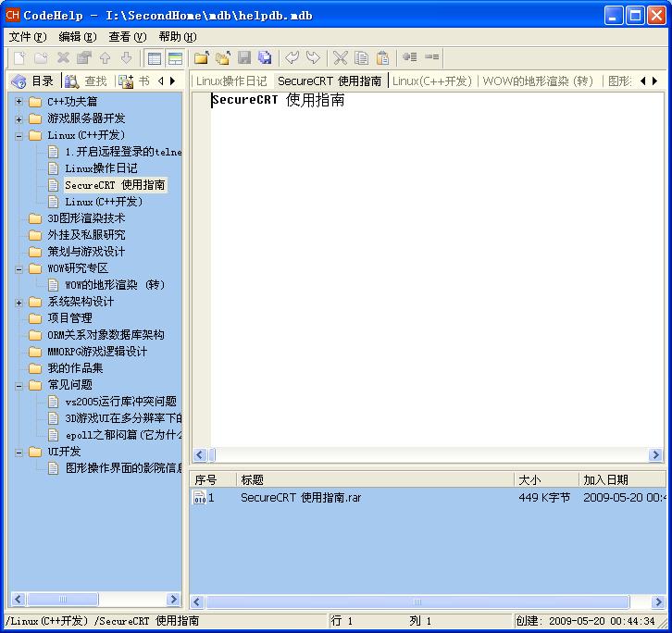Image resolution: width=672 pixels, height=633 pixels.
Task: Click the document icon beside SecureCRT 使用指南.rar
Action: [199, 498]
